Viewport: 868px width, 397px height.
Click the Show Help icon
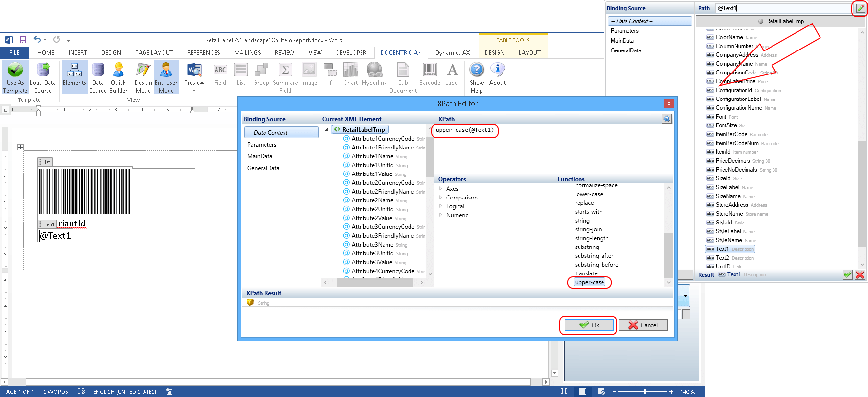click(x=477, y=77)
